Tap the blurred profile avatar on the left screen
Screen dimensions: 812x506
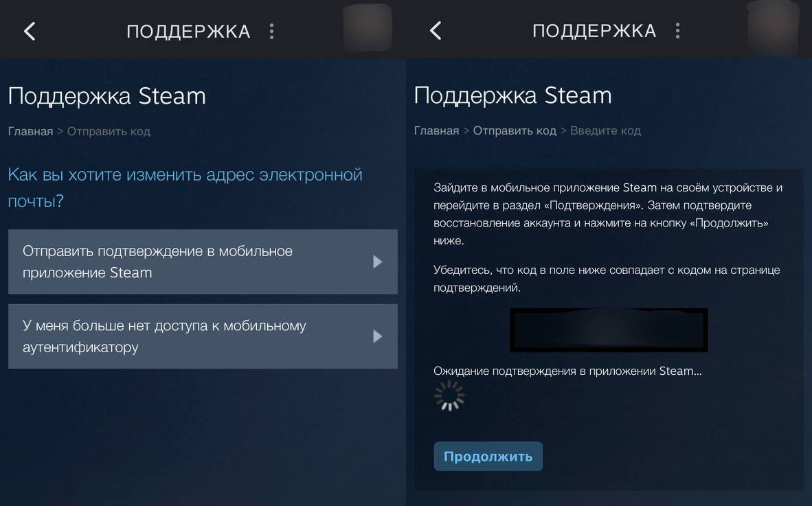[x=368, y=27]
